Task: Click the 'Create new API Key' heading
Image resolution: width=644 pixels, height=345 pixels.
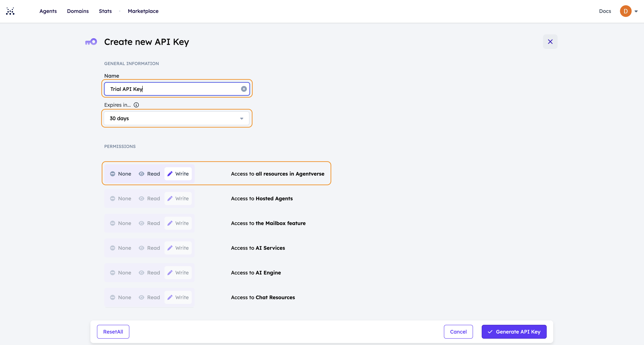Action: click(x=146, y=42)
